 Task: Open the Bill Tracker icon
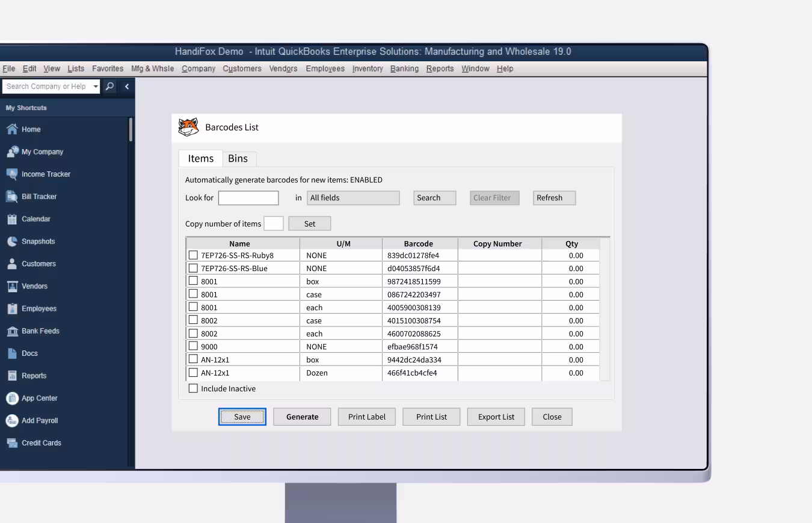(12, 197)
